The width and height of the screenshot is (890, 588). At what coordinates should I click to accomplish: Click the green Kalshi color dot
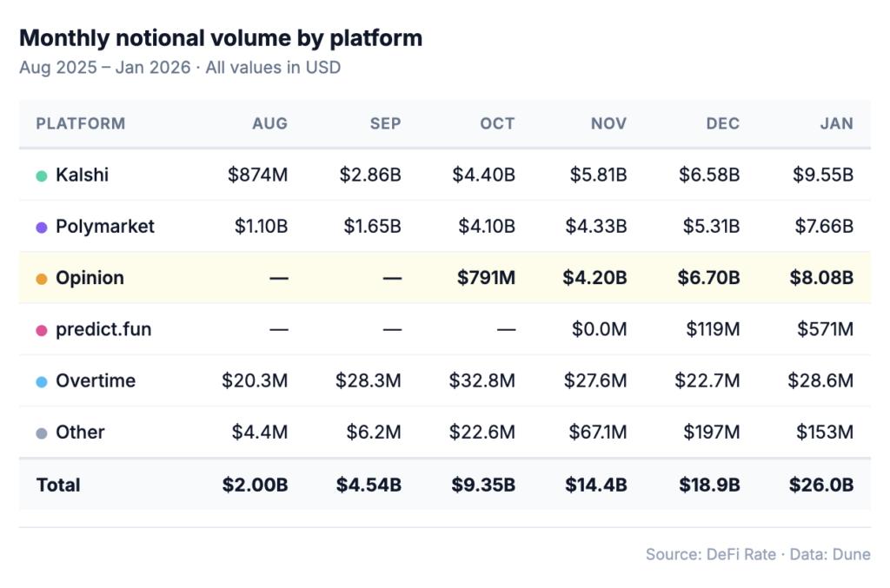[42, 175]
